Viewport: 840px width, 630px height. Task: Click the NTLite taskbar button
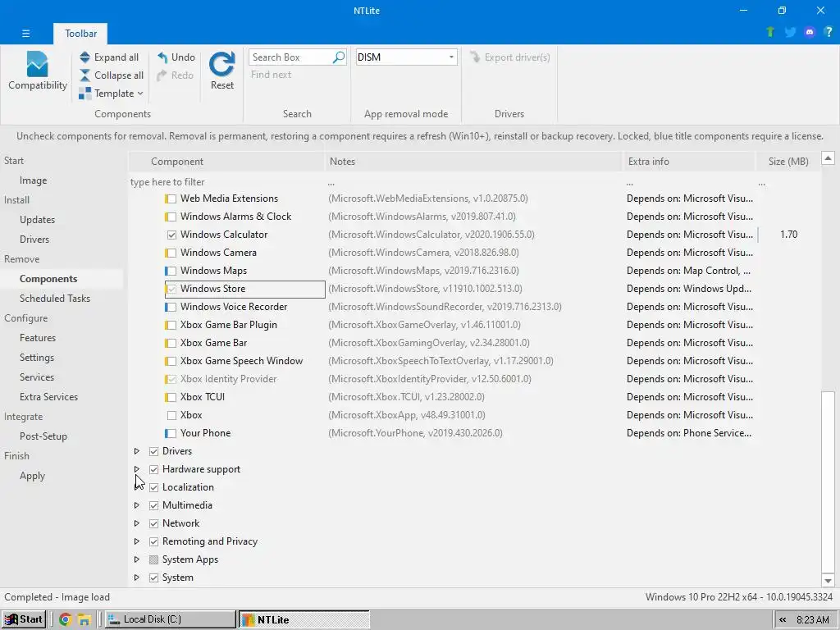click(x=304, y=619)
